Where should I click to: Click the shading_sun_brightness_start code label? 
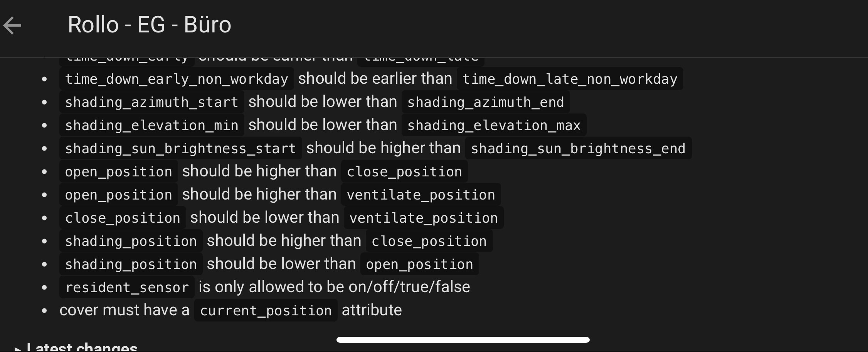coord(180,149)
